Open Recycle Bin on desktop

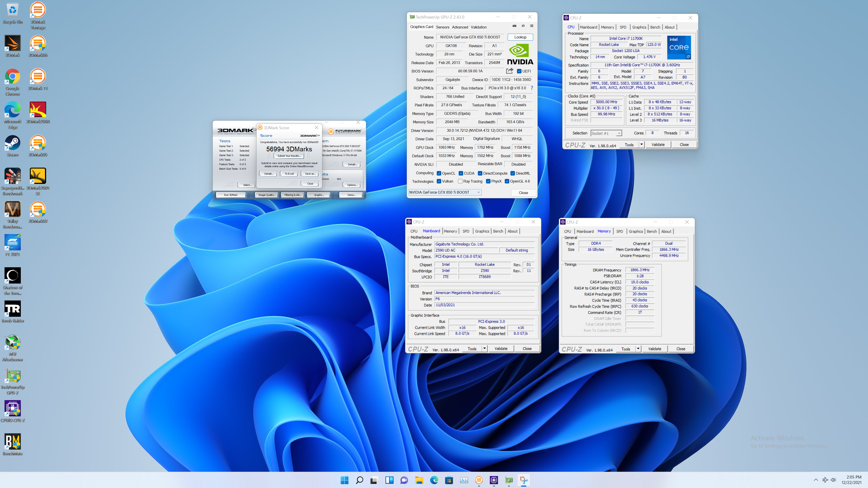point(12,13)
